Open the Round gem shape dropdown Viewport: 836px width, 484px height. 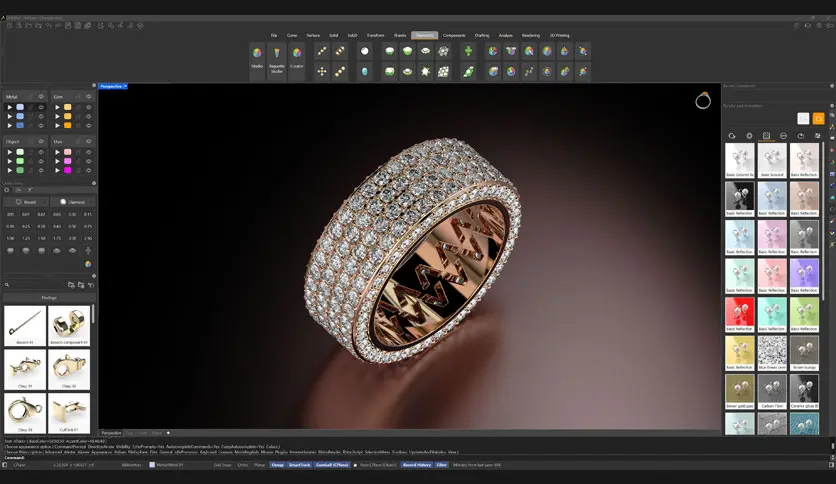coord(26,202)
